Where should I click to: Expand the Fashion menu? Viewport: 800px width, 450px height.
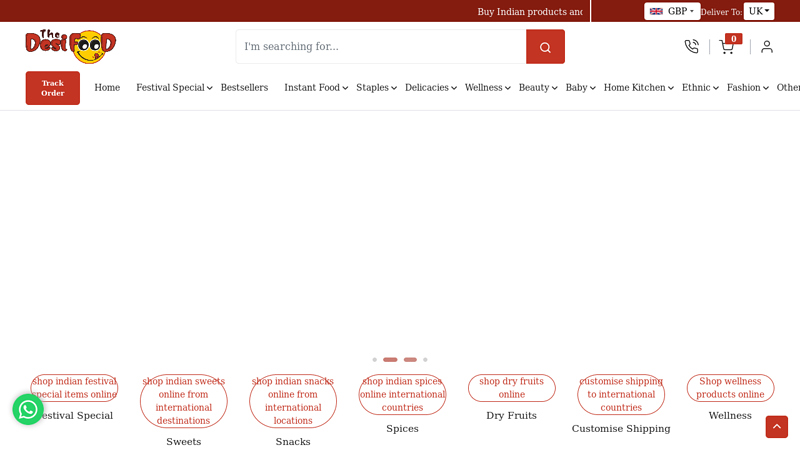tap(747, 88)
